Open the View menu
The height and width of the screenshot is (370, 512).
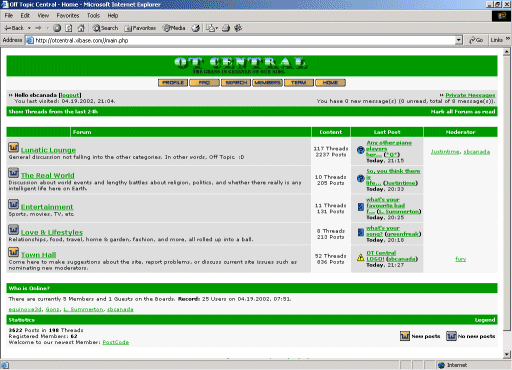(43, 15)
